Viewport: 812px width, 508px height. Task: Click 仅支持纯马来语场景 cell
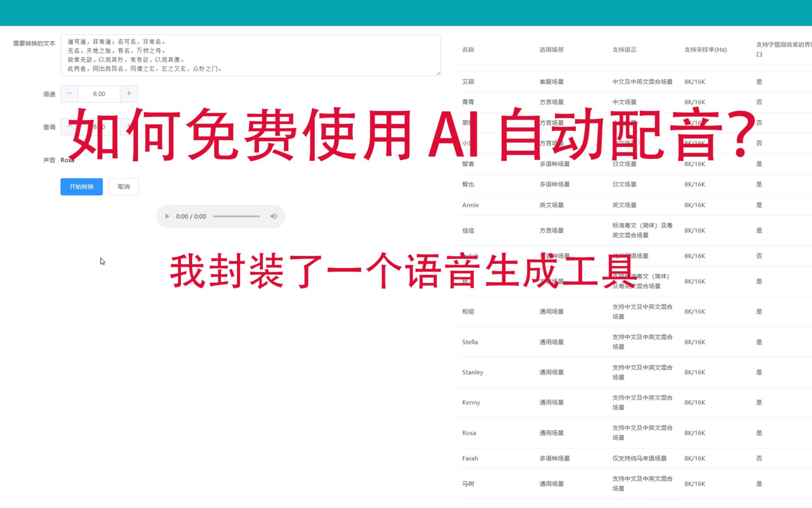tap(639, 458)
